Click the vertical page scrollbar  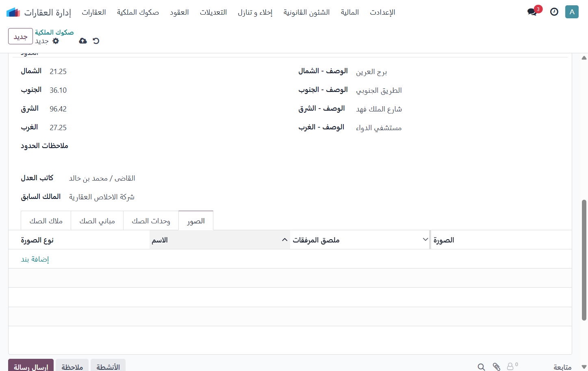point(584,260)
